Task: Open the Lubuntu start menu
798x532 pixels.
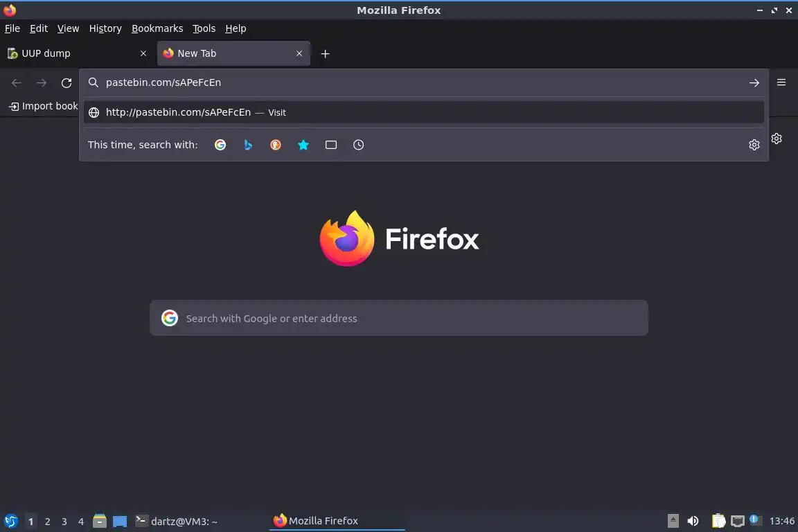Action: pyautogui.click(x=10, y=521)
